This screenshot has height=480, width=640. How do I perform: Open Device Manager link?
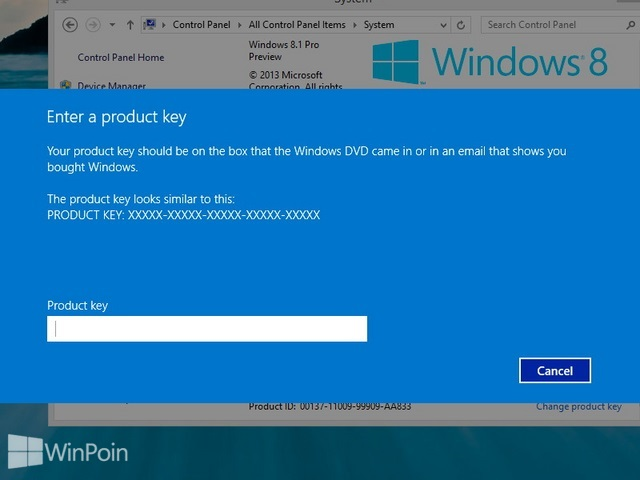(111, 85)
